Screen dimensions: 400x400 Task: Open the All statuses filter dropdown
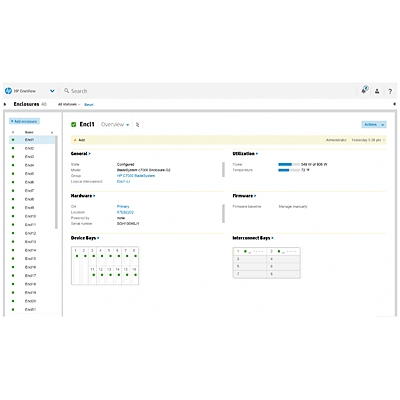coord(69,104)
